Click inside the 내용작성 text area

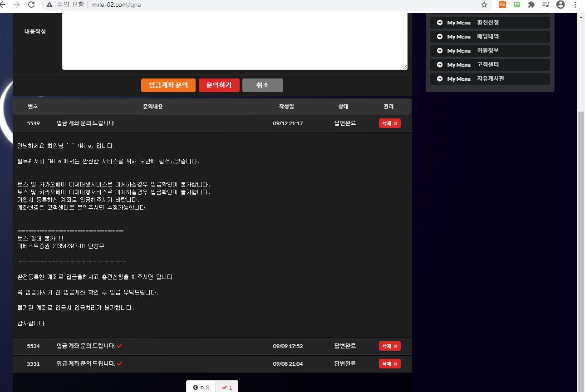point(235,41)
